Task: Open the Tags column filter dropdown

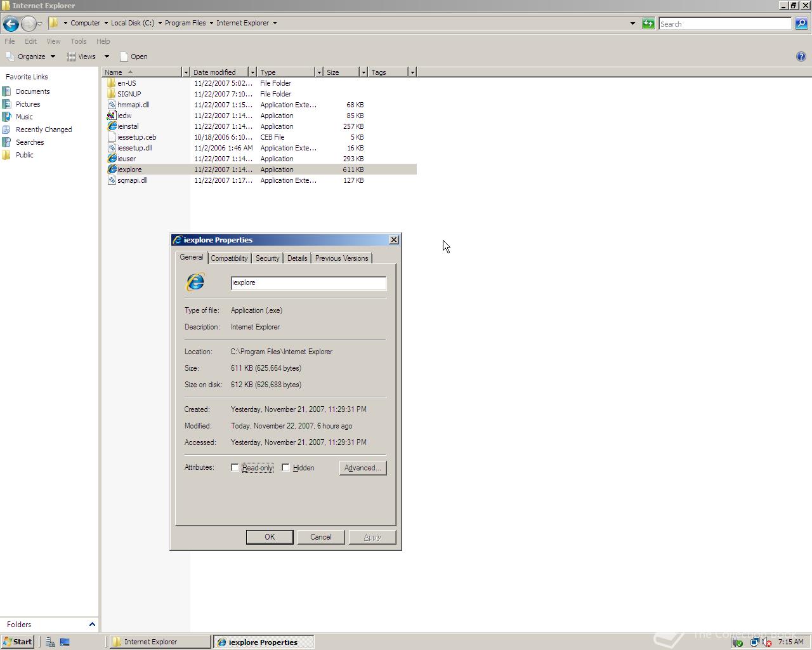Action: [412, 72]
